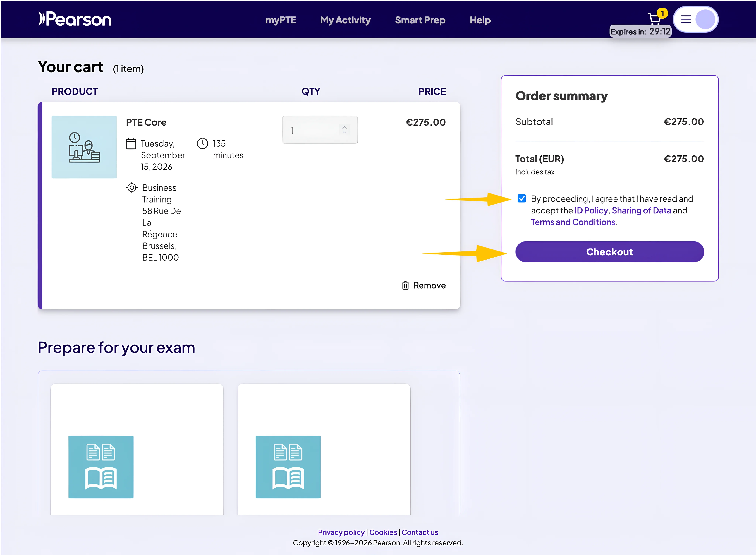Screen dimensions: 756x555
Task: Open the first exam prep book card
Action: 137,450
